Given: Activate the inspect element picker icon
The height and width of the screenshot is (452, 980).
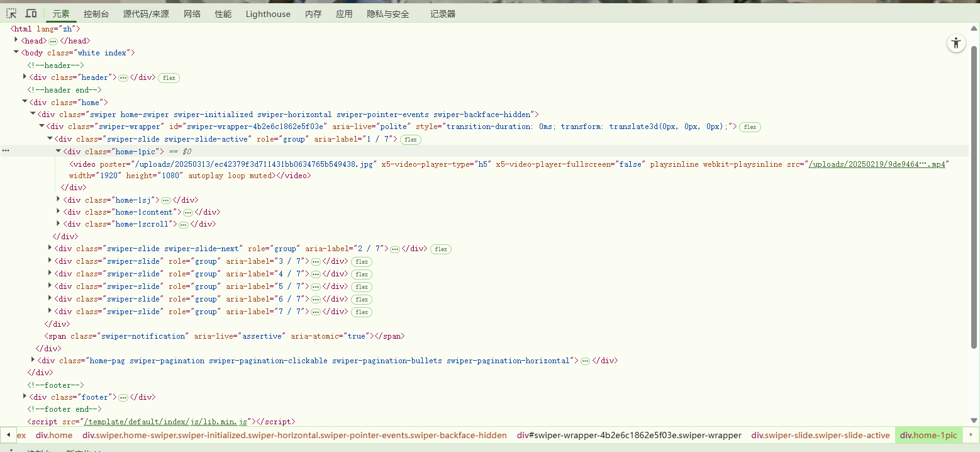Looking at the screenshot, I should 11,13.
